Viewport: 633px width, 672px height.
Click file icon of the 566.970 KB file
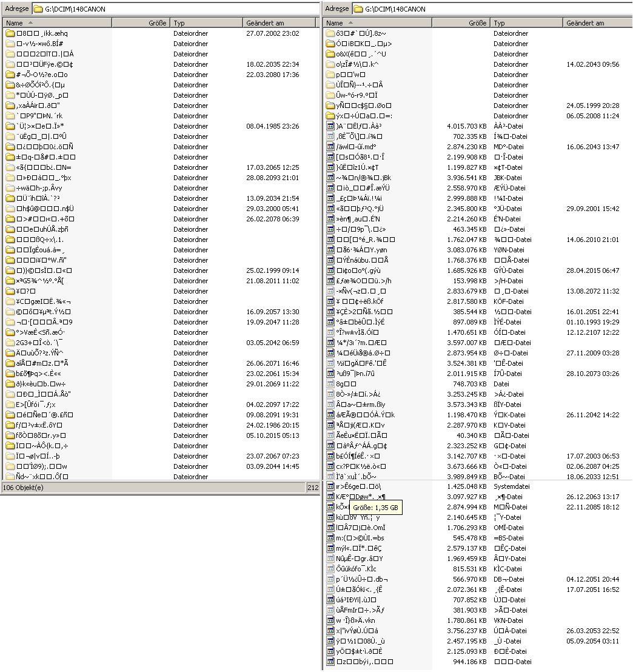point(330,579)
